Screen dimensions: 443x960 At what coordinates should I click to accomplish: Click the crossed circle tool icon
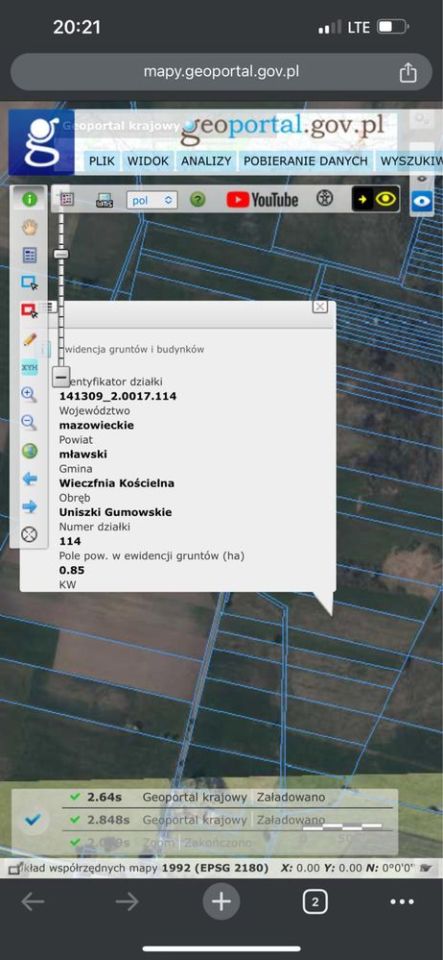click(29, 535)
